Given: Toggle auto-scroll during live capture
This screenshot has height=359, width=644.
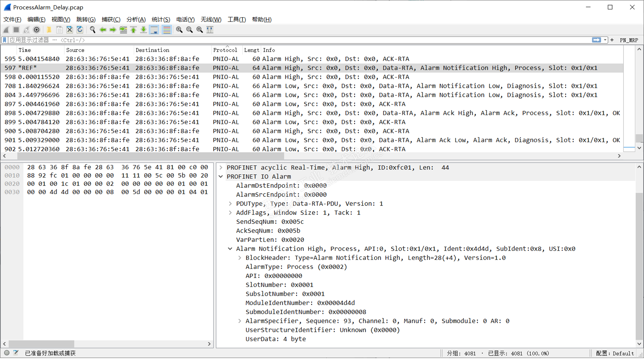Looking at the screenshot, I should coord(154,30).
